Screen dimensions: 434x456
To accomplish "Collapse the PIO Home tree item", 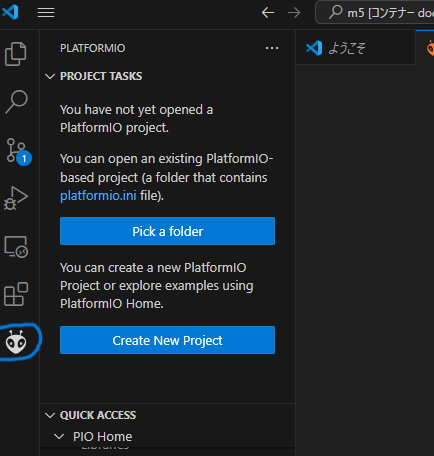I will coord(59,436).
